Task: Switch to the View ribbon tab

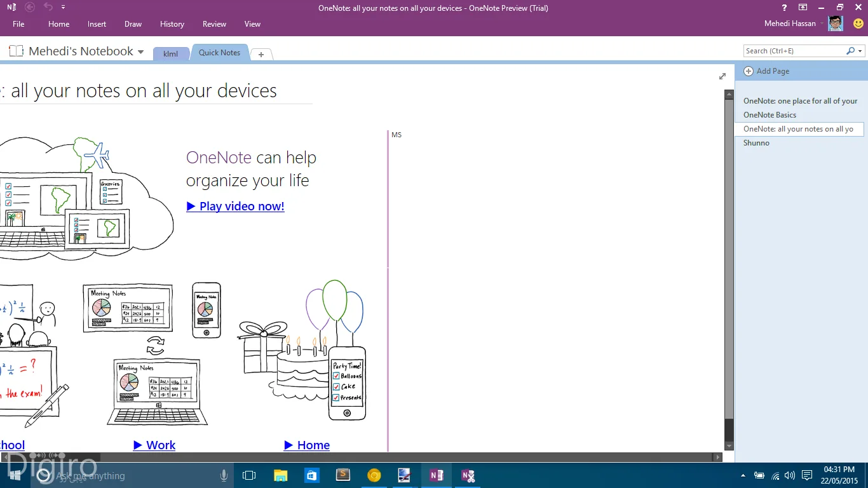Action: point(252,24)
